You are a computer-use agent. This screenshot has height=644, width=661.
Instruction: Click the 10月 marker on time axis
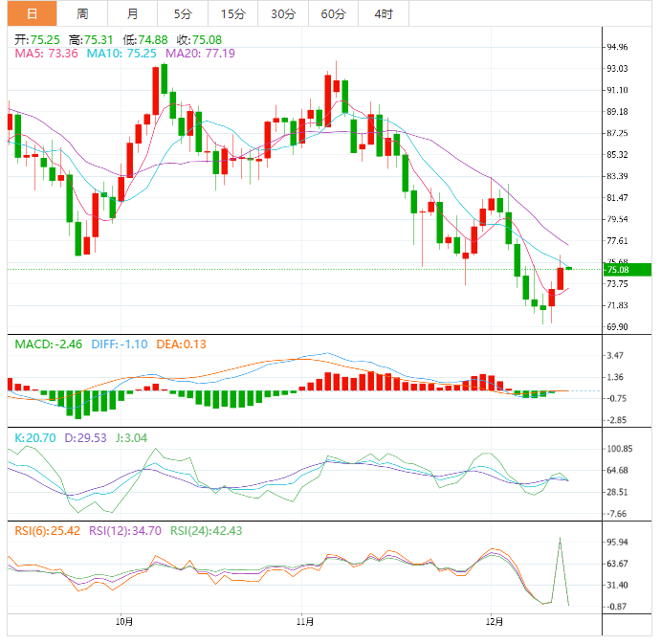121,621
